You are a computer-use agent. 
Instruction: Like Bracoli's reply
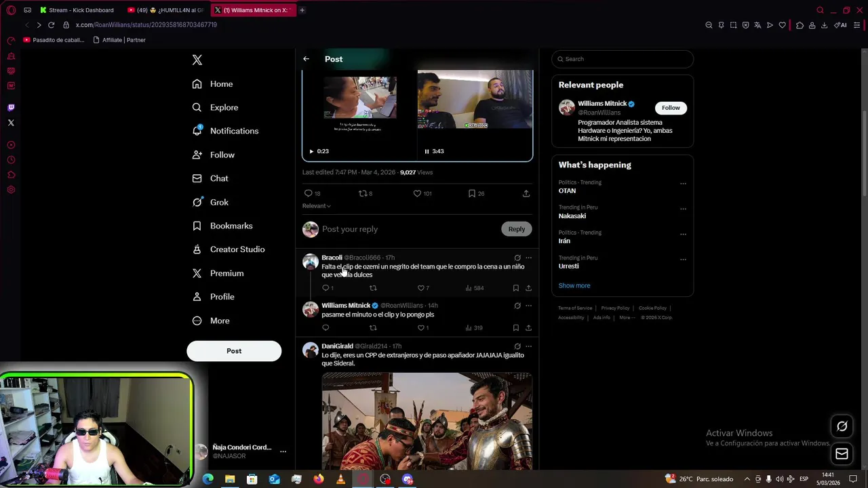(x=420, y=288)
